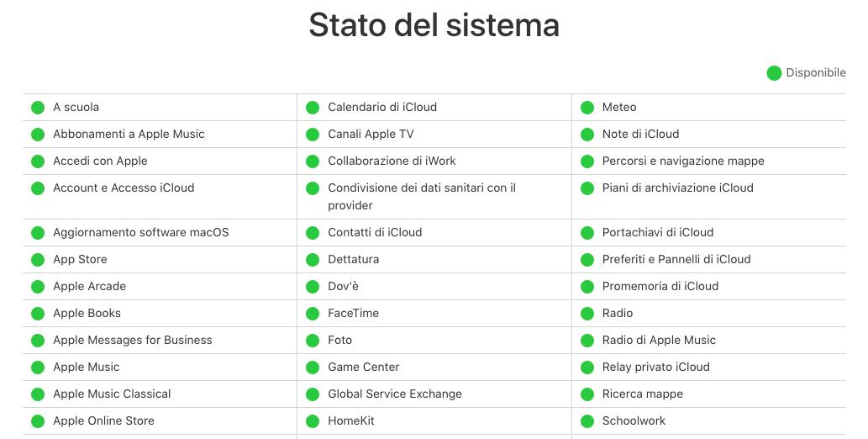Screen dimensions: 868x439
Task: Click the green dot beside Radio di Apple Music
Action: point(587,341)
